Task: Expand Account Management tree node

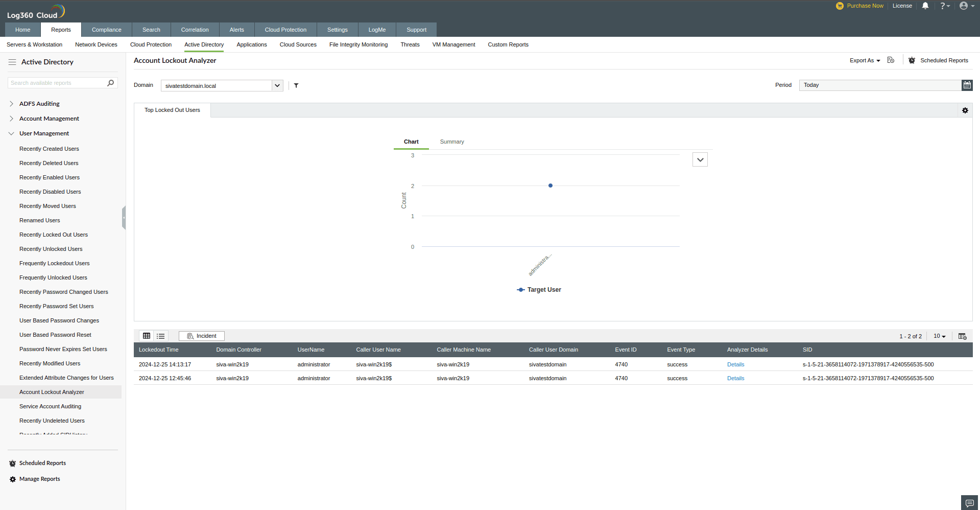Action: click(x=11, y=119)
